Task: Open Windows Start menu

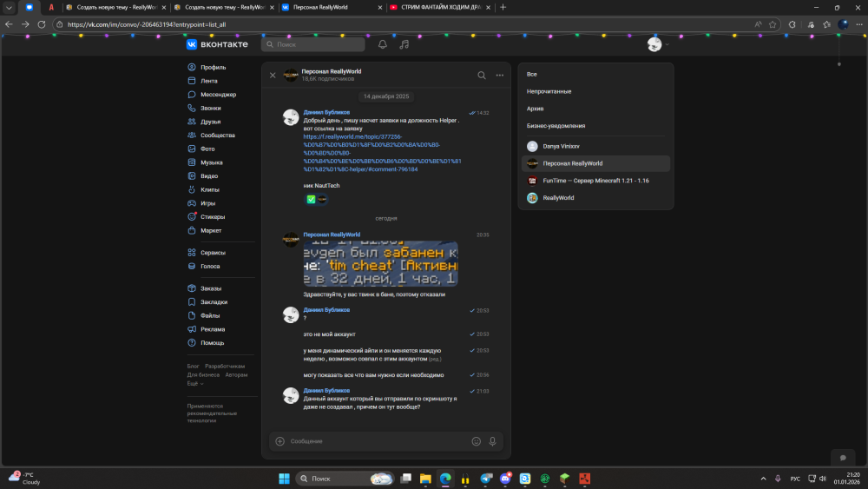Action: tap(284, 479)
